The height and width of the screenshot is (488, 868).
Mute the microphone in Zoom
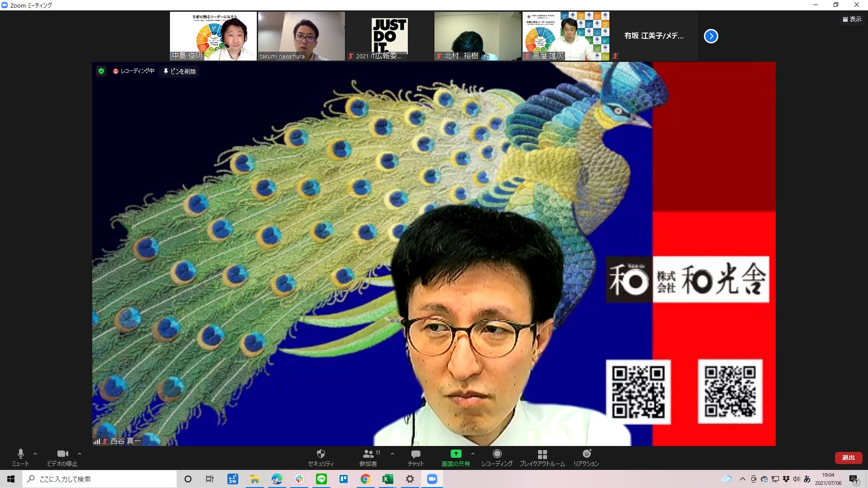pos(20,457)
